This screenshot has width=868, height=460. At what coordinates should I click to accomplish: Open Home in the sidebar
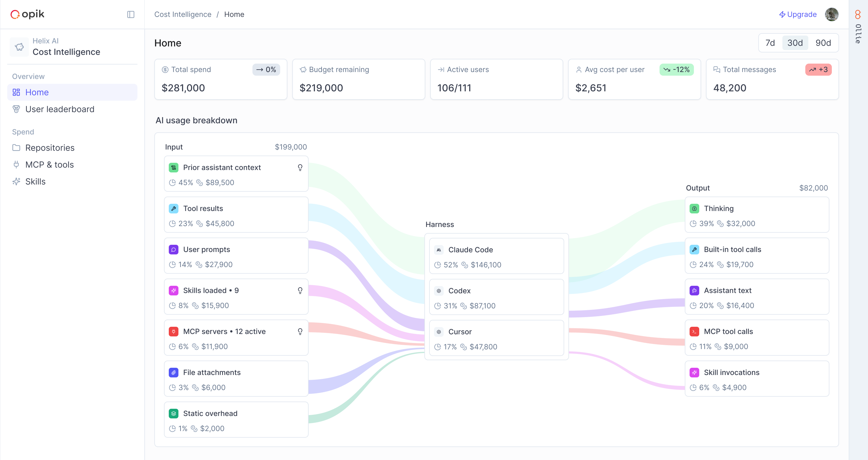pos(72,92)
